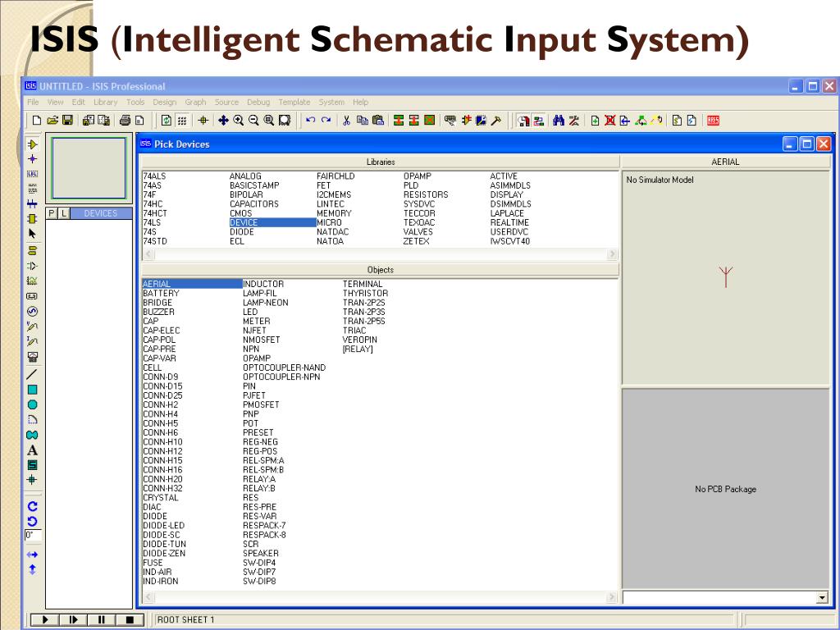Pick the SPEAKER object
The width and height of the screenshot is (840, 630).
coord(261,554)
